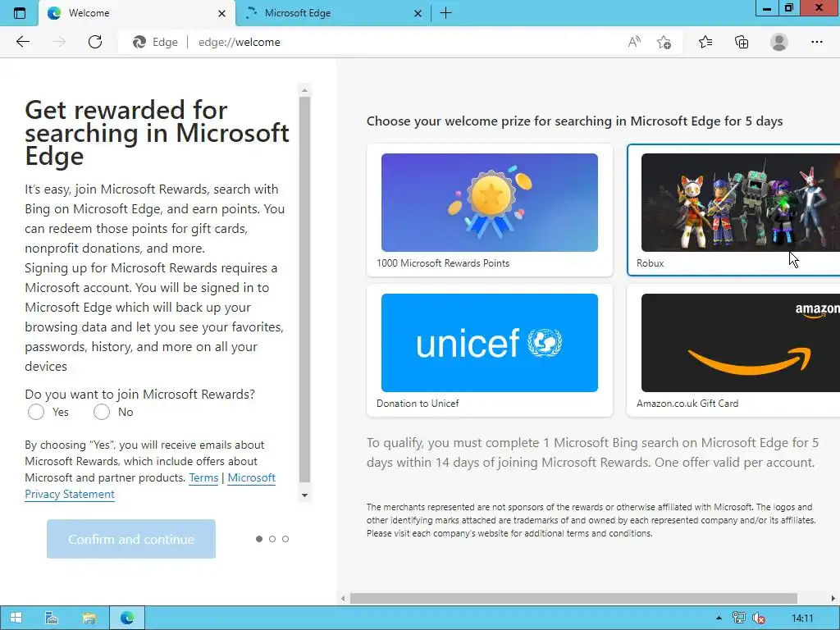Open the tab actions menu icon

click(20, 13)
